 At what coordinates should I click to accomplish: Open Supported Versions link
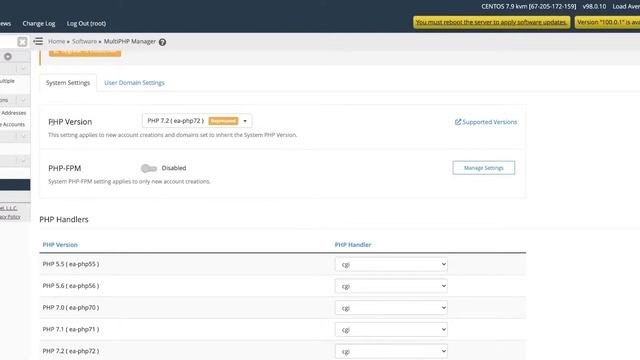click(489, 122)
